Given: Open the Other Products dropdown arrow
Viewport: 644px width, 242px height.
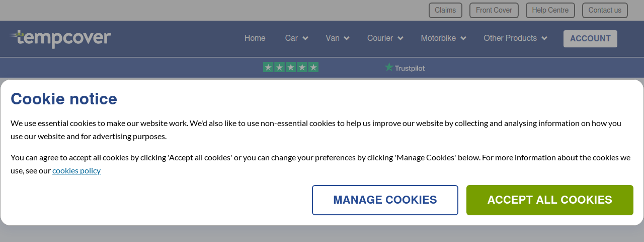Looking at the screenshot, I should point(544,38).
